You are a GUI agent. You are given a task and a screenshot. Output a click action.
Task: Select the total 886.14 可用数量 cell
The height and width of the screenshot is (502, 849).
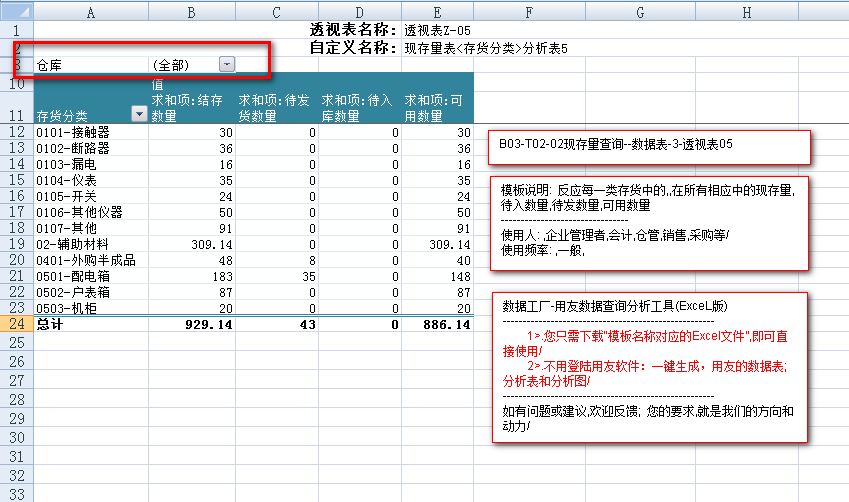coord(436,324)
